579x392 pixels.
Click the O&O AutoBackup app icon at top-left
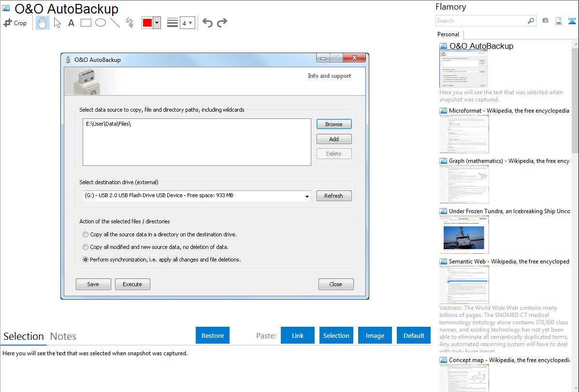pos(6,9)
